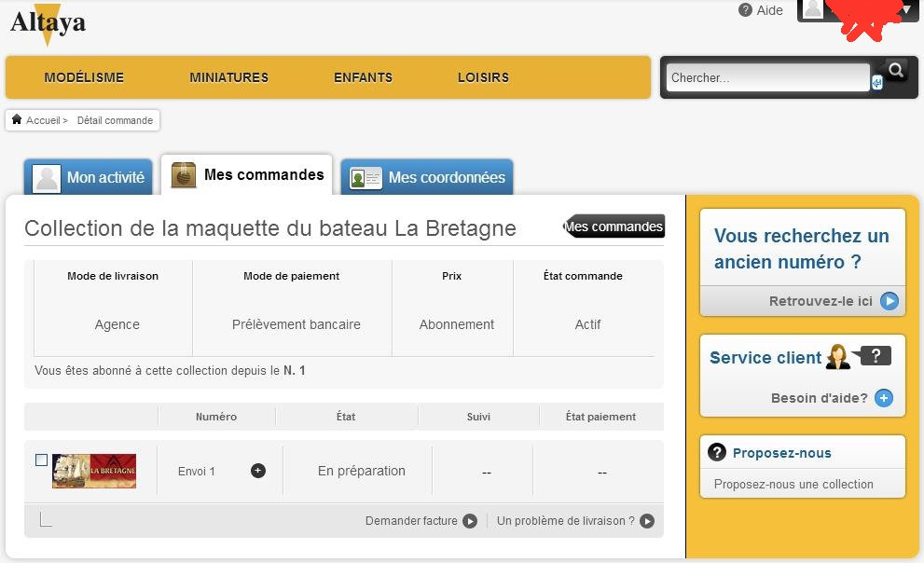Click Agence delivery mode value
The image size is (924, 563).
[x=117, y=324]
